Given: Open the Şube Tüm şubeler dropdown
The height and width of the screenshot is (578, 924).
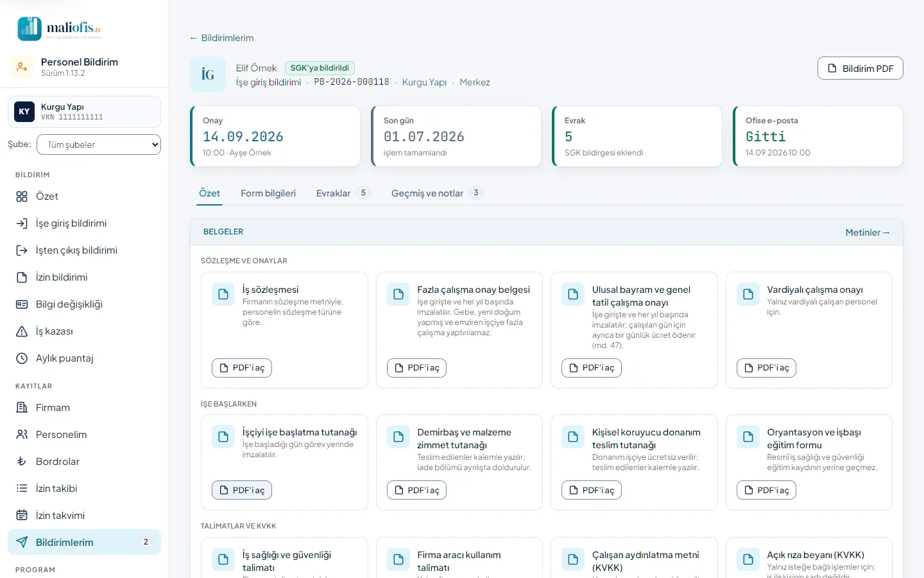Looking at the screenshot, I should tap(99, 144).
